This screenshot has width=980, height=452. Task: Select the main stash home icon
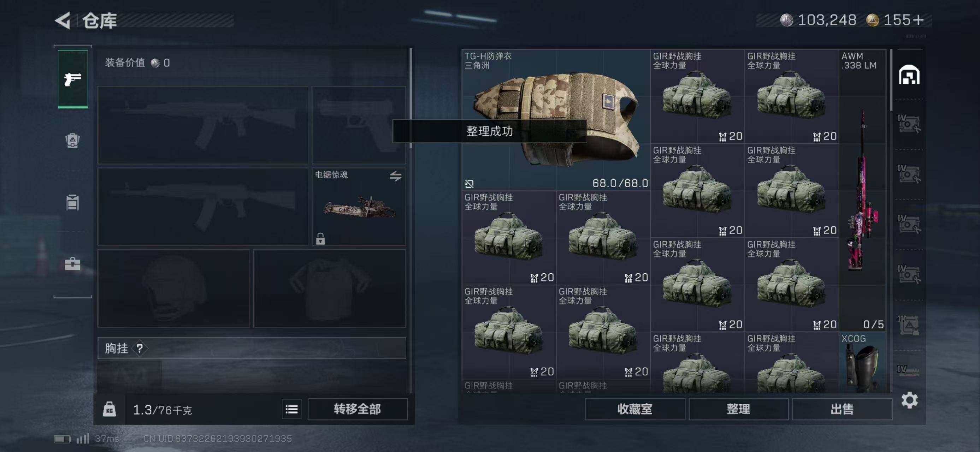[x=909, y=75]
